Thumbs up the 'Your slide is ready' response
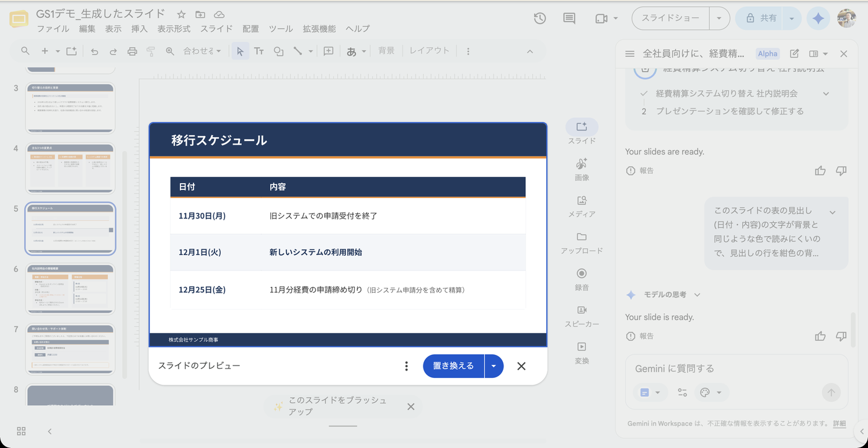The height and width of the screenshot is (448, 868). click(x=820, y=336)
